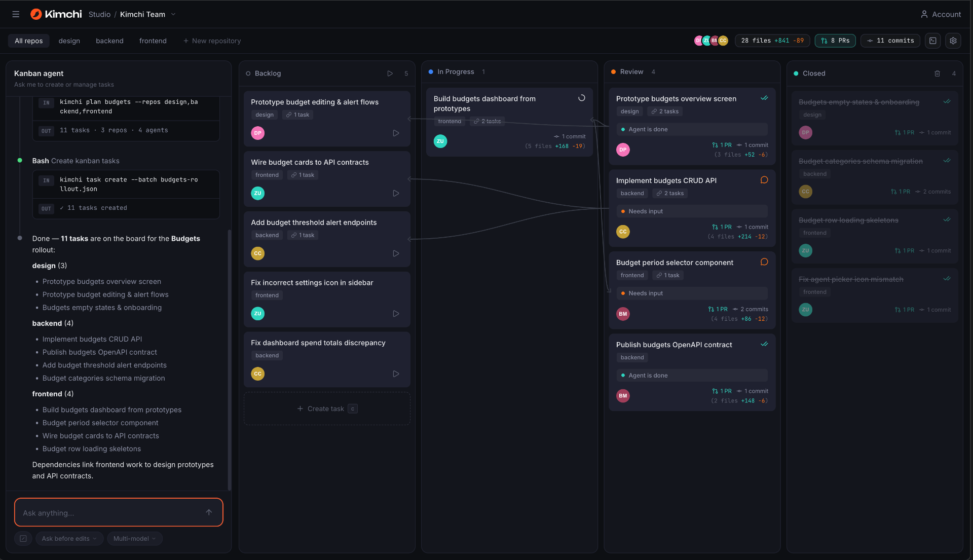Click 'kimchi task create --batch' command text
This screenshot has width=973, height=560.
(x=129, y=184)
